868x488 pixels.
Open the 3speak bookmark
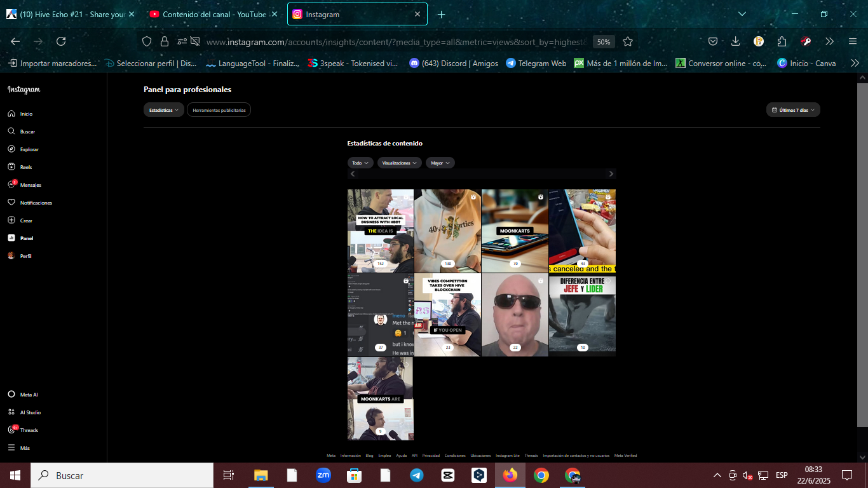353,63
